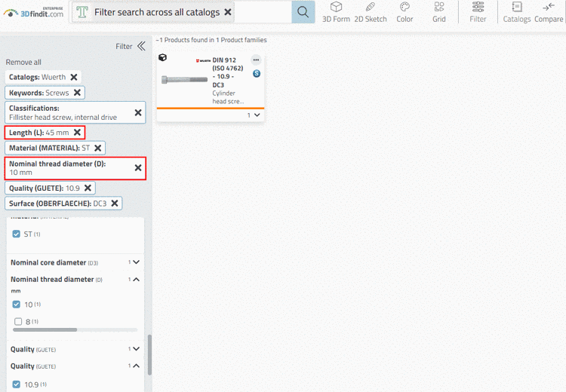Check the 8 mm thread diameter checkbox
The width and height of the screenshot is (566, 392).
pos(18,321)
